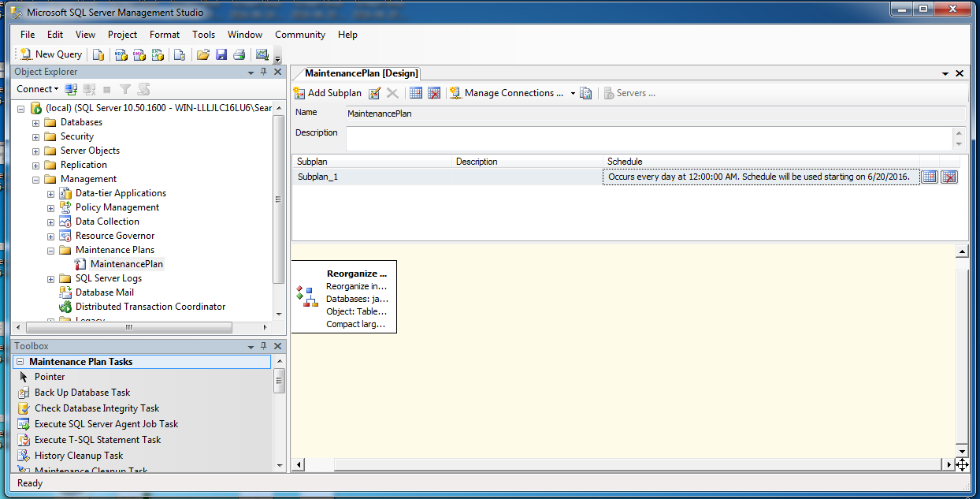Open Analysis Services DMX Query icon
The image size is (980, 499).
(x=139, y=54)
